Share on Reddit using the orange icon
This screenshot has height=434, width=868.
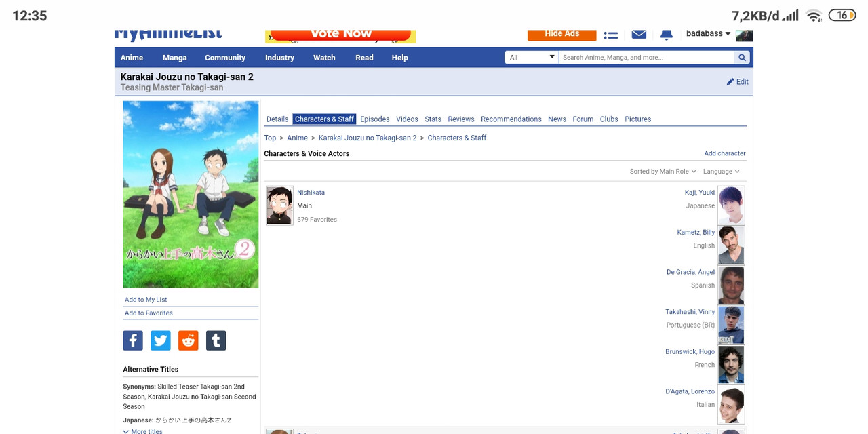point(189,340)
